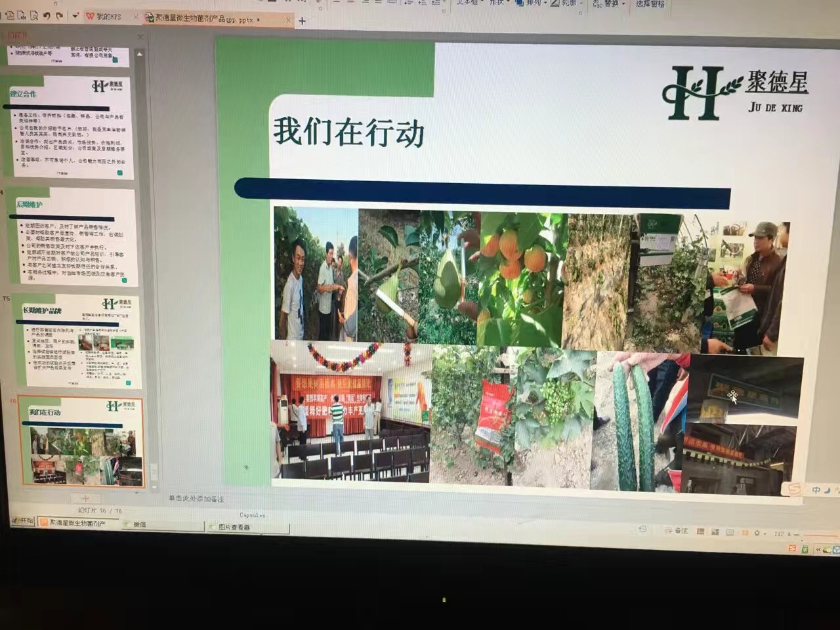Click the Sogou input method S icon
Viewport: 840px width, 630px height.
[794, 489]
